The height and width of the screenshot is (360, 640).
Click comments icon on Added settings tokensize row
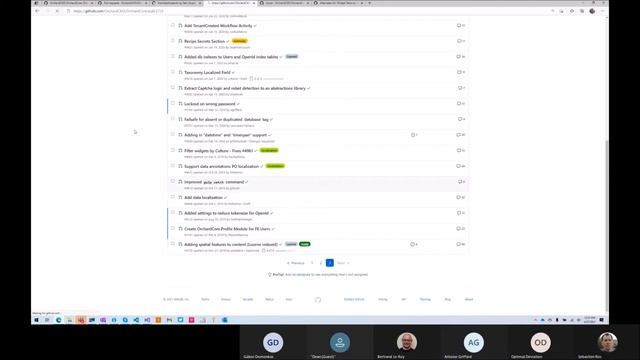pos(461,213)
